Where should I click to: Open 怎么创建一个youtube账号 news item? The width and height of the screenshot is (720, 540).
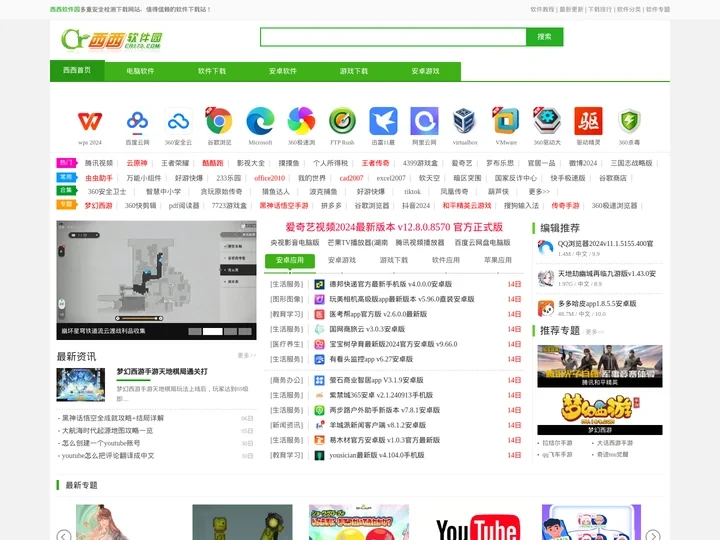101,444
